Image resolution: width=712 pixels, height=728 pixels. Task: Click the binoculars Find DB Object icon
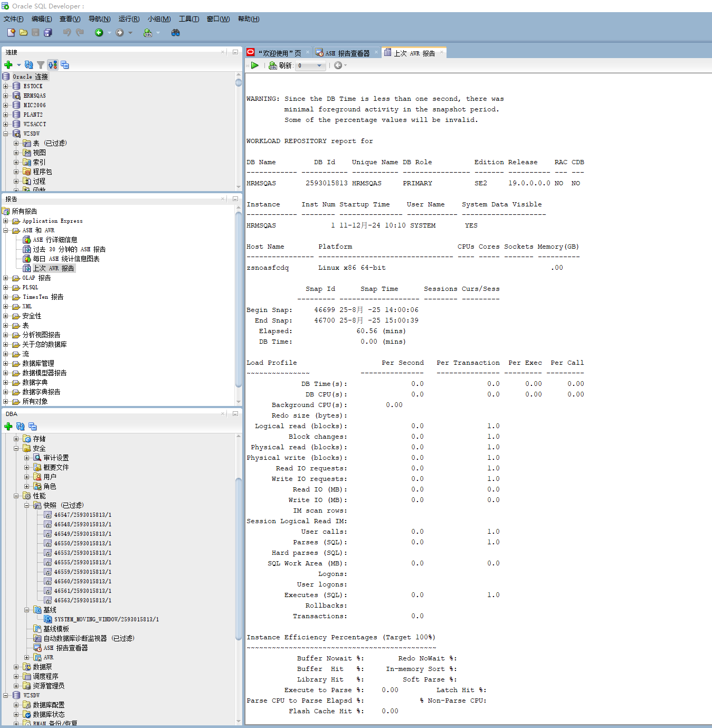tap(176, 33)
